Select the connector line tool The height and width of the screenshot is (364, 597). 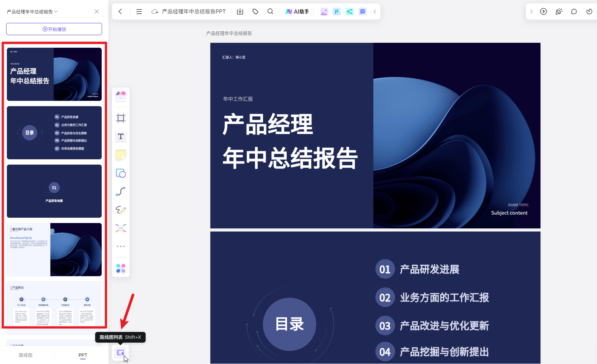(121, 191)
